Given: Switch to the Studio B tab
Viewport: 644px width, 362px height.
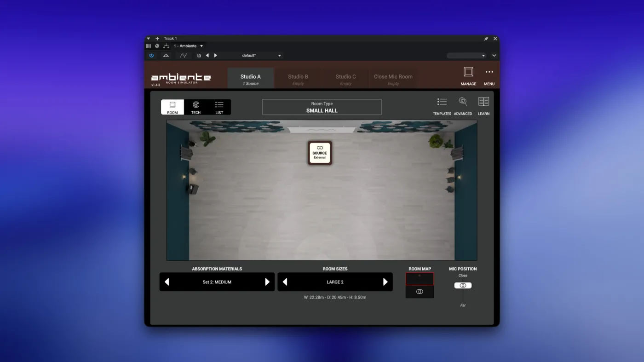Looking at the screenshot, I should point(298,79).
